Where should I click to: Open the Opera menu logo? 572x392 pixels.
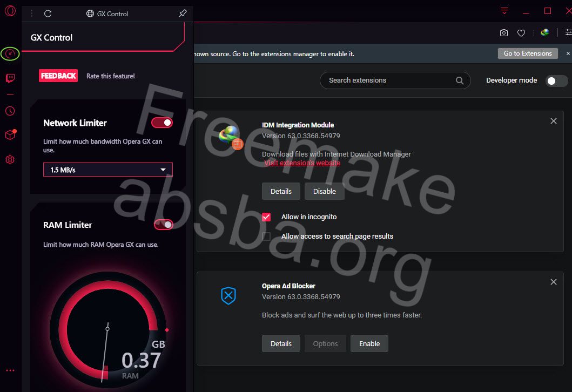tap(10, 11)
